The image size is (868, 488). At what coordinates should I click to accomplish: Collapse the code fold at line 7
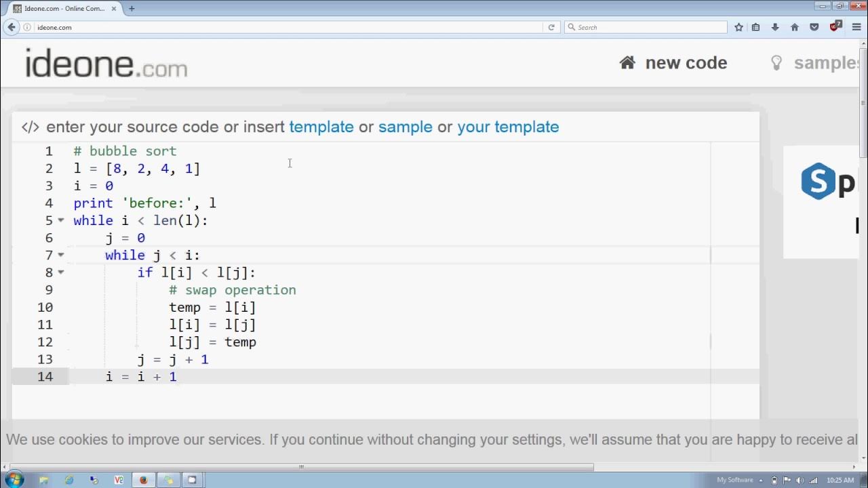coord(61,255)
